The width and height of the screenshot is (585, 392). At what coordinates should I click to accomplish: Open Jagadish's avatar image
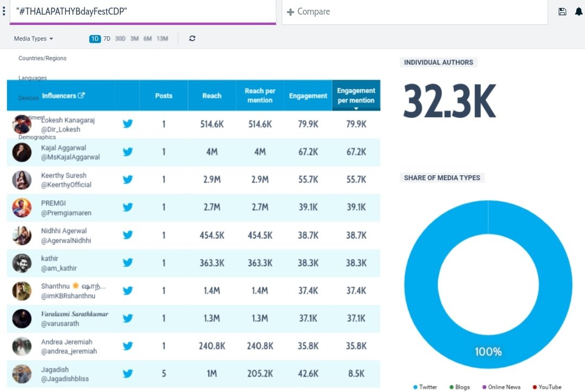coord(22,374)
